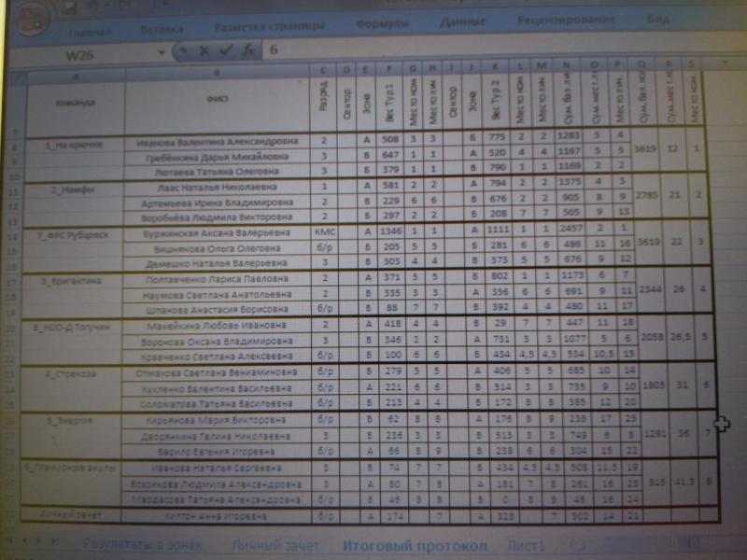Click the Office button logo
The image size is (747, 560).
[x=28, y=15]
